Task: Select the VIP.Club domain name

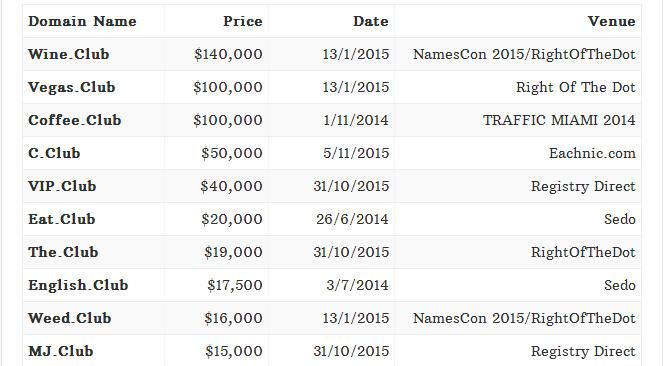Action: click(62, 186)
